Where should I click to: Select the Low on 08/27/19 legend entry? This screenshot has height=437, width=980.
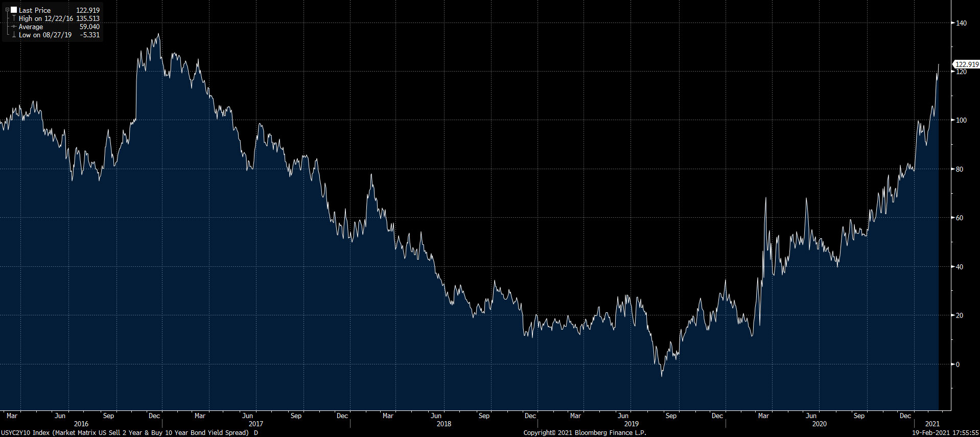[45, 35]
